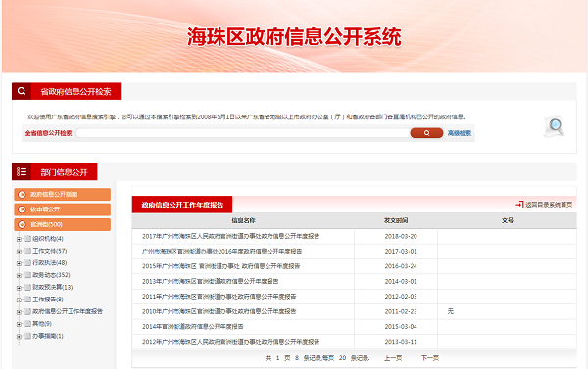Click the red search button with magnifier
This screenshot has width=588, height=369.
click(x=426, y=133)
